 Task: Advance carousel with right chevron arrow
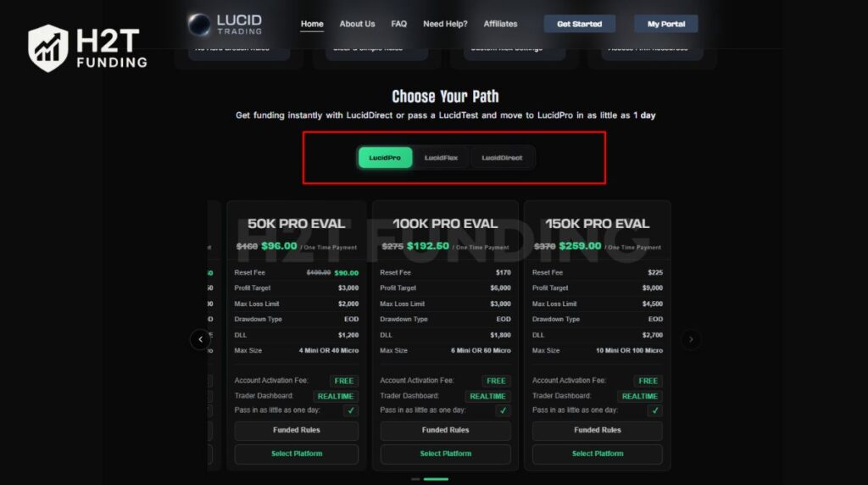[690, 339]
